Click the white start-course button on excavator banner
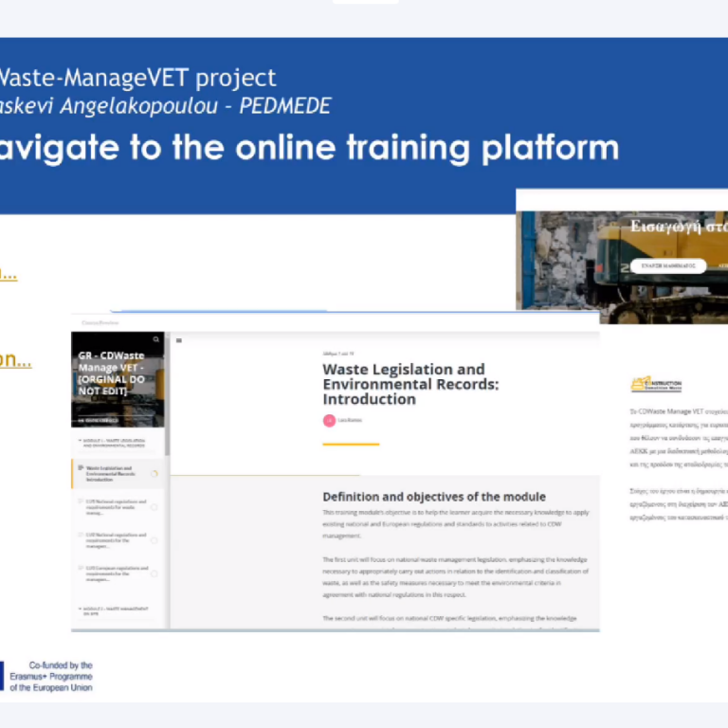 [668, 266]
